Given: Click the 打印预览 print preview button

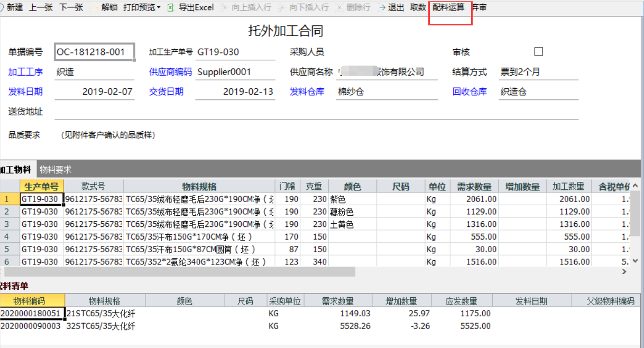Looking at the screenshot, I should (139, 7).
